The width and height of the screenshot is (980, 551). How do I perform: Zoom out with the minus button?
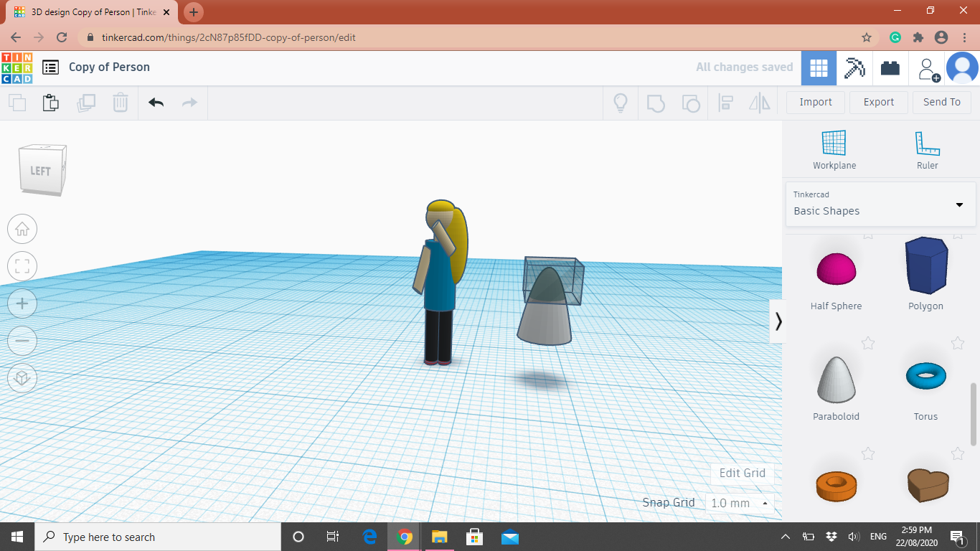[x=22, y=341]
